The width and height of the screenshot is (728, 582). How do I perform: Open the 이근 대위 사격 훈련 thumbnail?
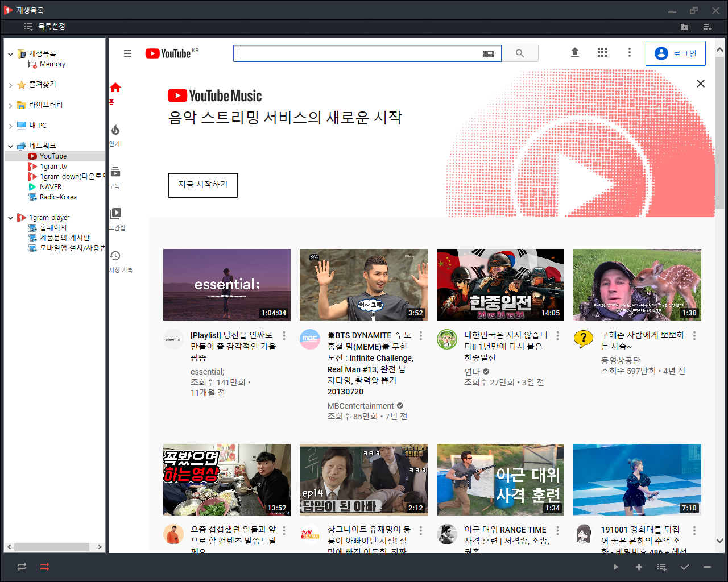click(500, 480)
